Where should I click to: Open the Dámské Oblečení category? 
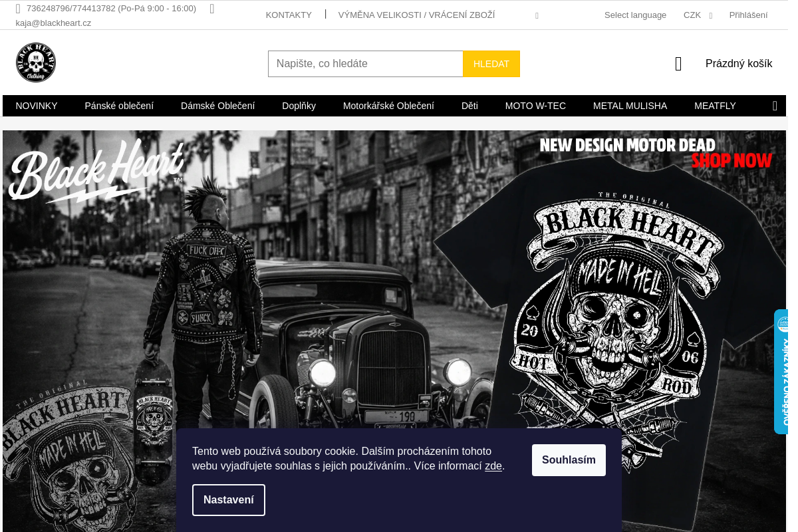click(x=218, y=106)
